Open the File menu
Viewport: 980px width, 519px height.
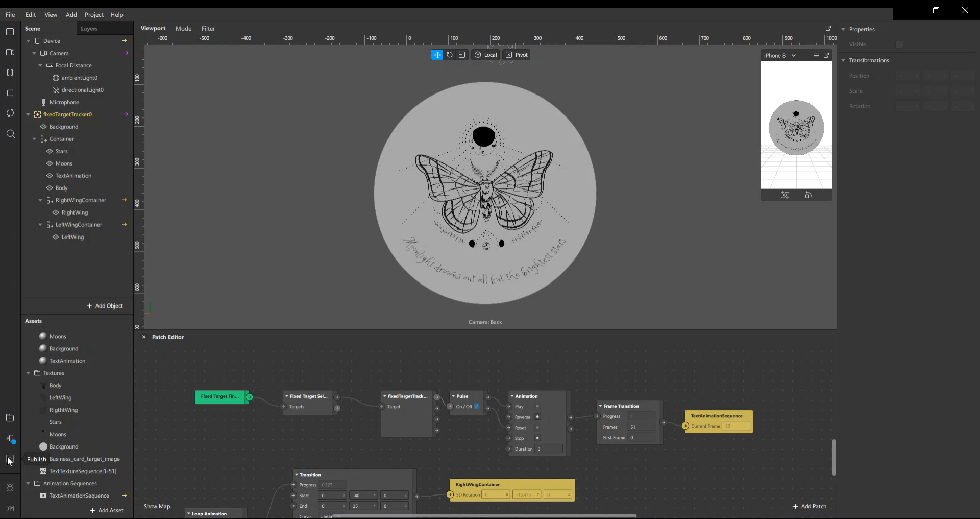coord(10,15)
